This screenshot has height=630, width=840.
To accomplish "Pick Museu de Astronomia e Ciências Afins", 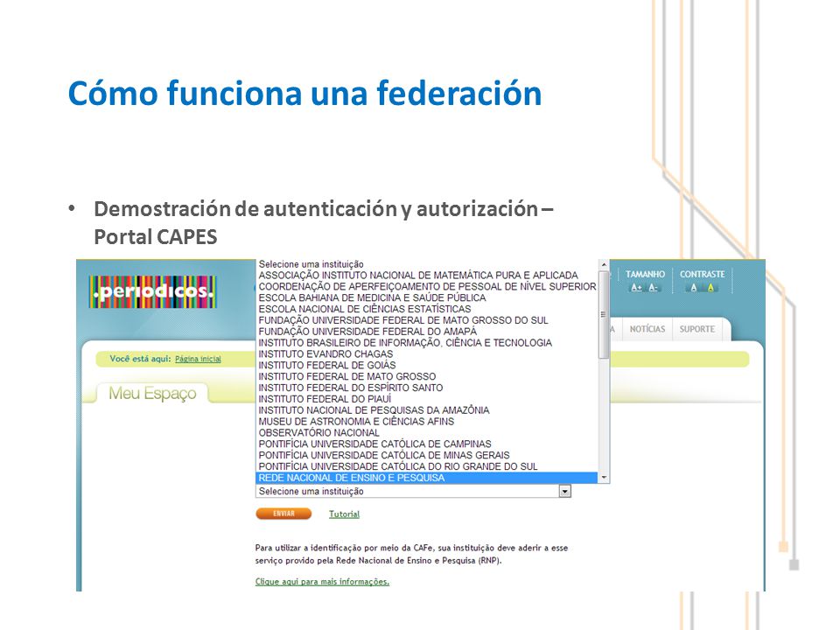I will [x=426, y=422].
